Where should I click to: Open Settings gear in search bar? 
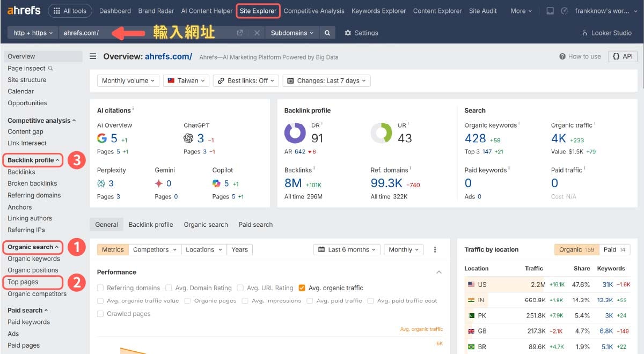pyautogui.click(x=361, y=33)
